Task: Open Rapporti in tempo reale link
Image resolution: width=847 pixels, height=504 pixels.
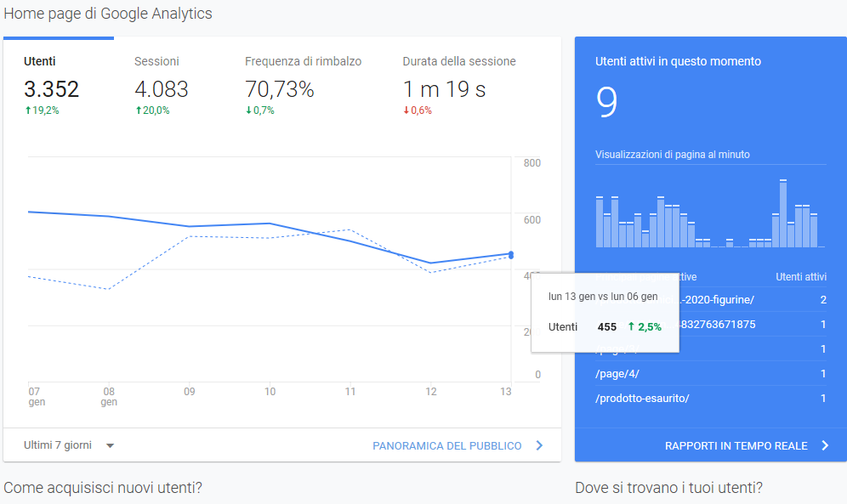Action: (x=736, y=445)
